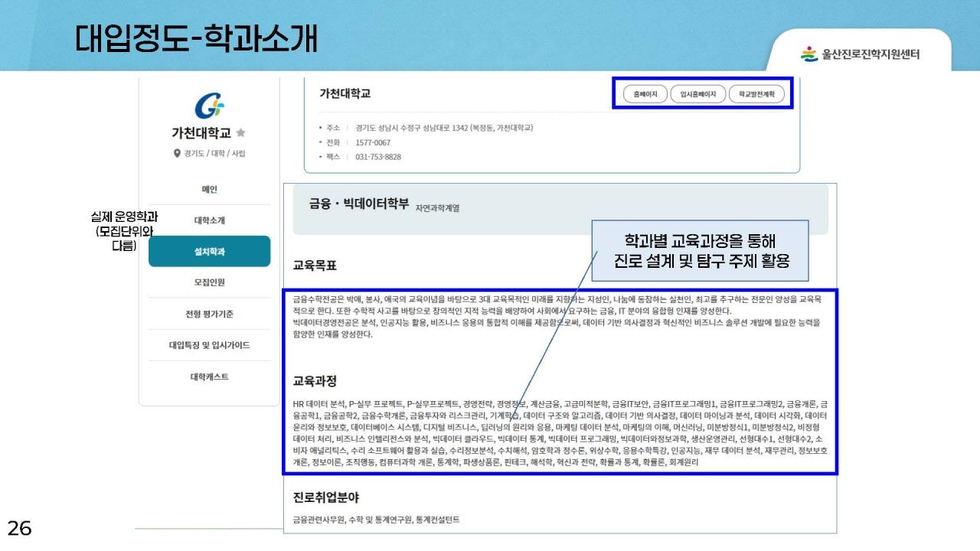
Task: Open the 입시홈페이지 button
Action: tap(697, 94)
